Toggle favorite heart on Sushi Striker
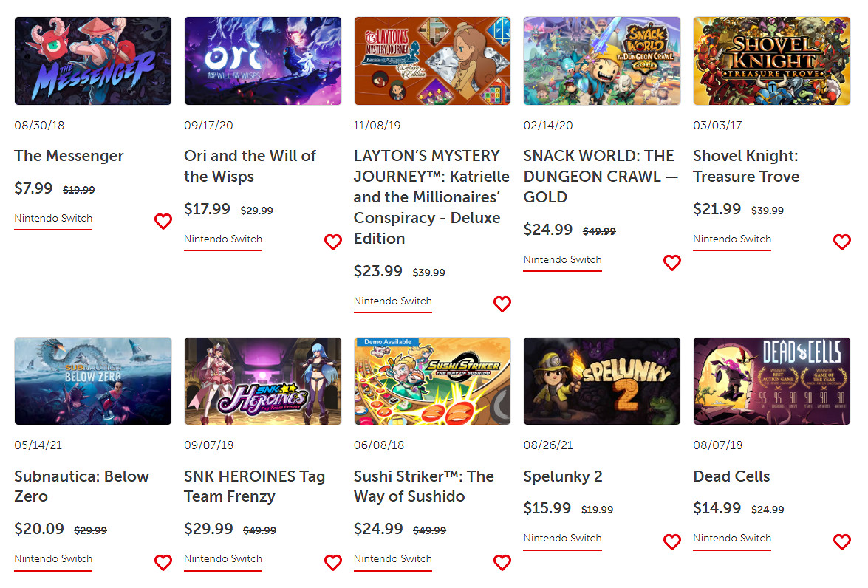The height and width of the screenshot is (588, 868). tap(502, 562)
